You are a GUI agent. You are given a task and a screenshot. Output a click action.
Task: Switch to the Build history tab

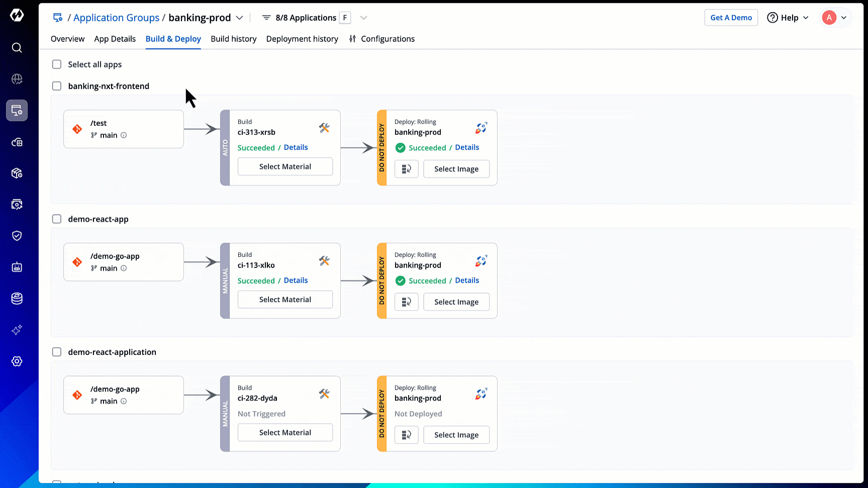point(233,39)
